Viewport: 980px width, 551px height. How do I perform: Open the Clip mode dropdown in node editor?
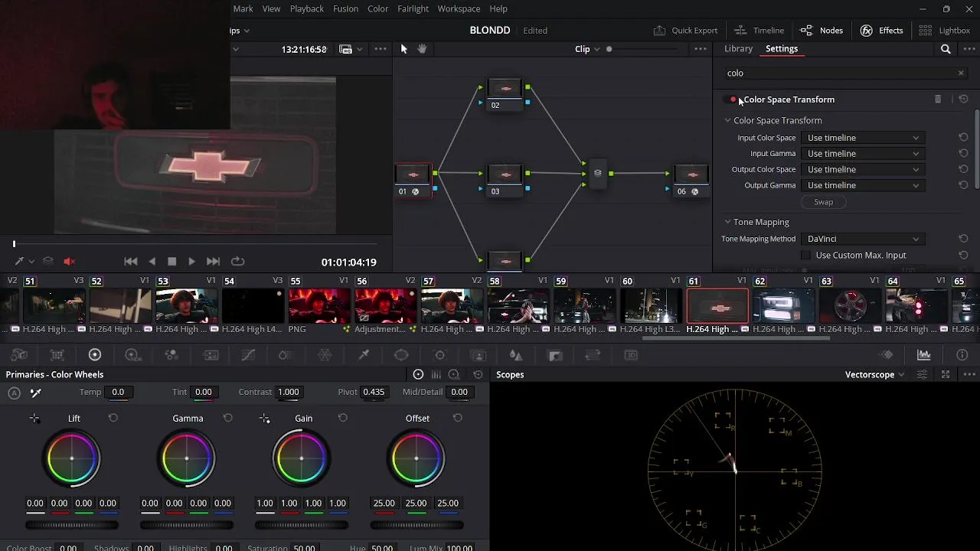[587, 49]
